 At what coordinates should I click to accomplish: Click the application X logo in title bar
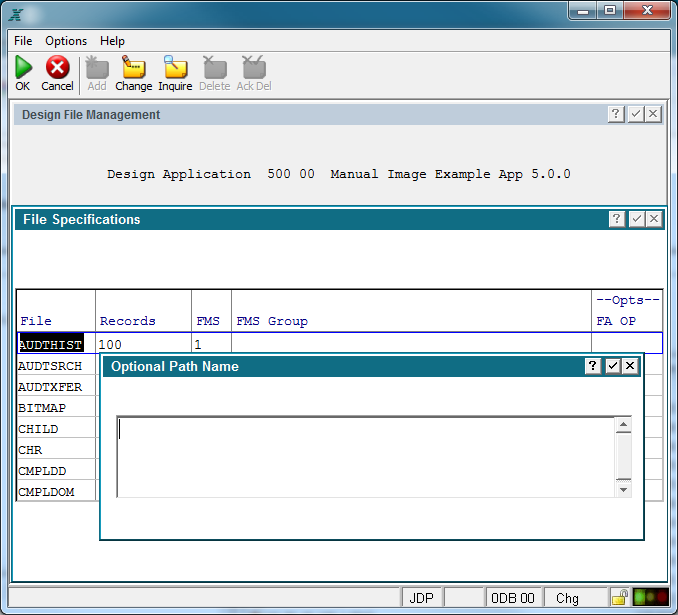click(x=16, y=15)
